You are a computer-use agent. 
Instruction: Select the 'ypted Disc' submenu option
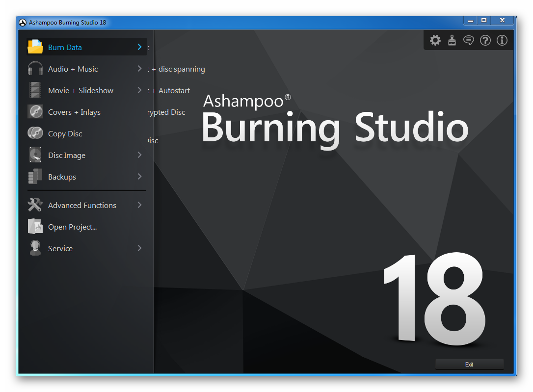[166, 112]
